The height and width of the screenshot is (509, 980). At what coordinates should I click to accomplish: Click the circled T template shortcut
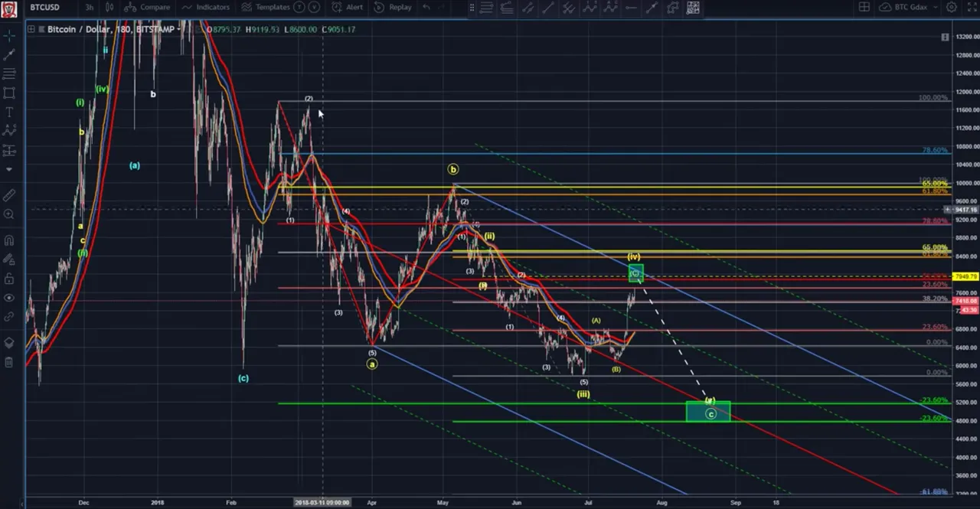299,7
